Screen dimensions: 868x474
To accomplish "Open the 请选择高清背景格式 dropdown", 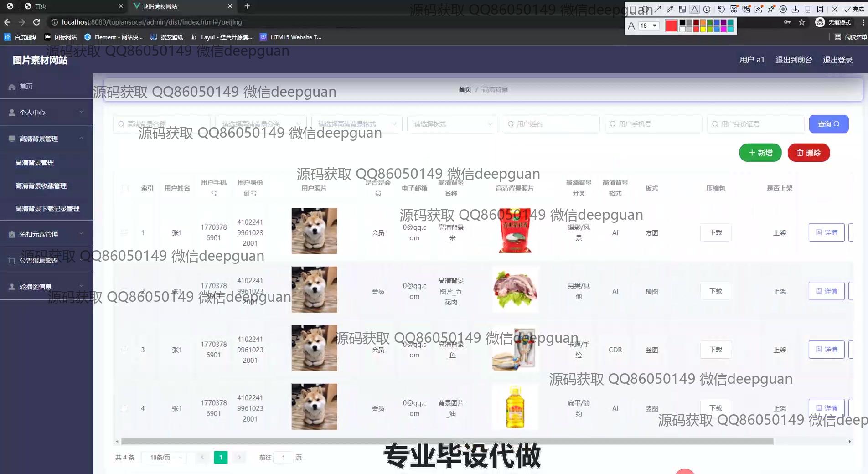I will tap(357, 124).
